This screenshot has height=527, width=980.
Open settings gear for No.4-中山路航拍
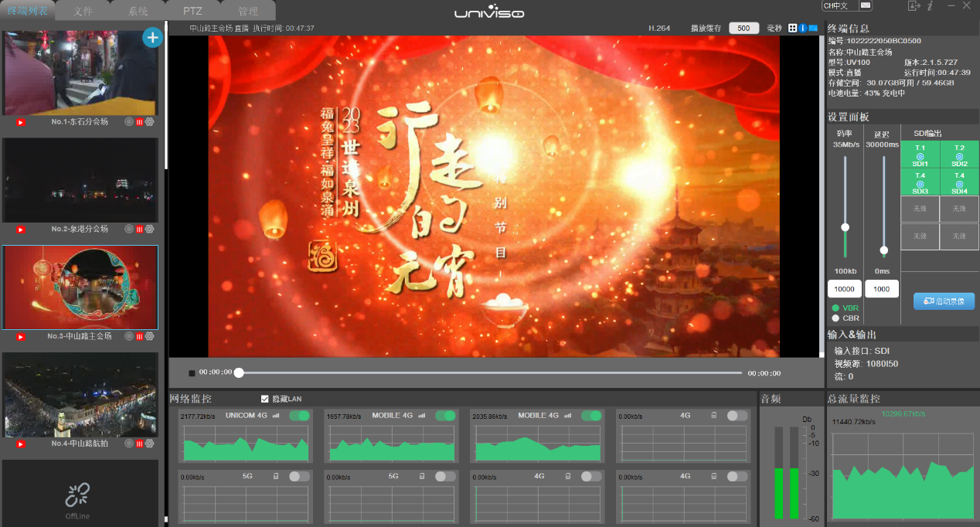(x=150, y=444)
